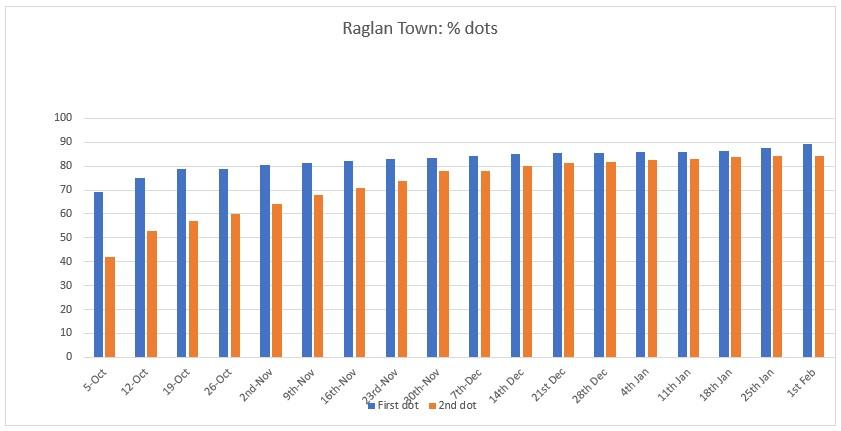This screenshot has height=431, width=841.
Task: Select the blue bar for 5-Oct
Action: 98,275
